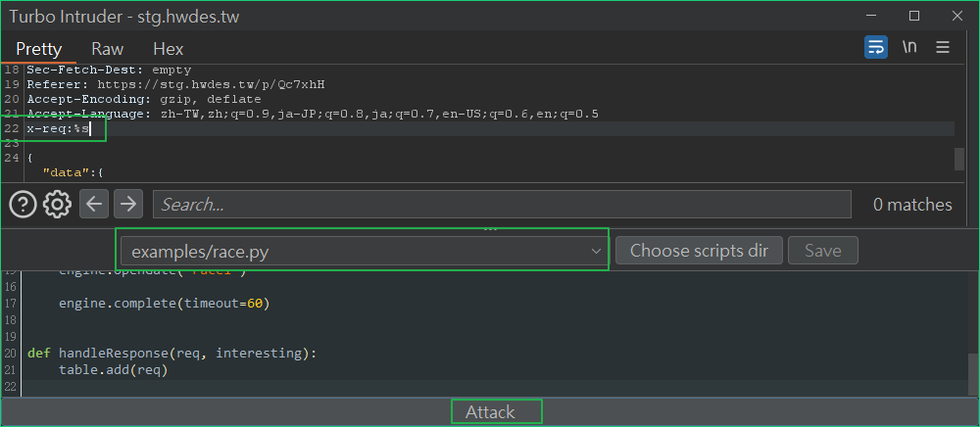Go to previous match with left arrow
Screen dimensions: 980x427
[x=94, y=204]
